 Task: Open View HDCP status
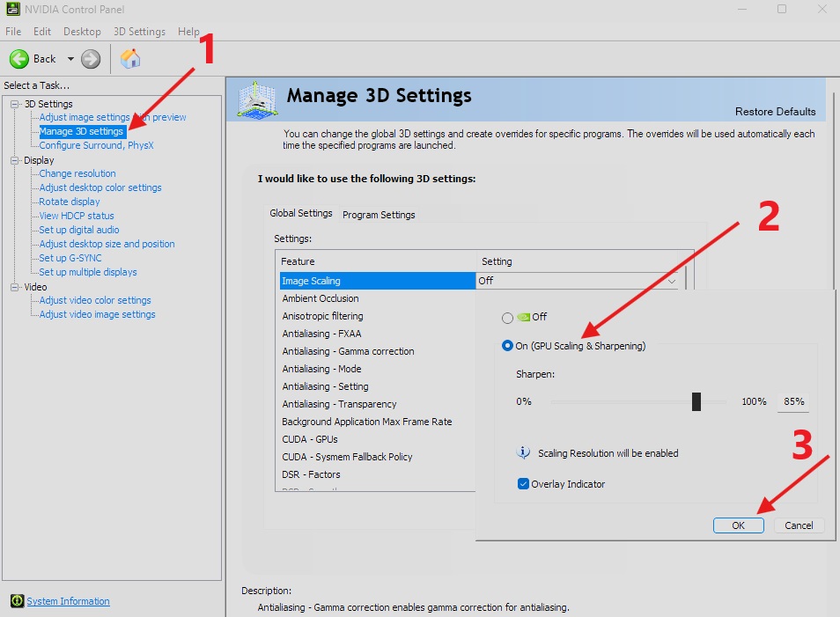pos(76,216)
